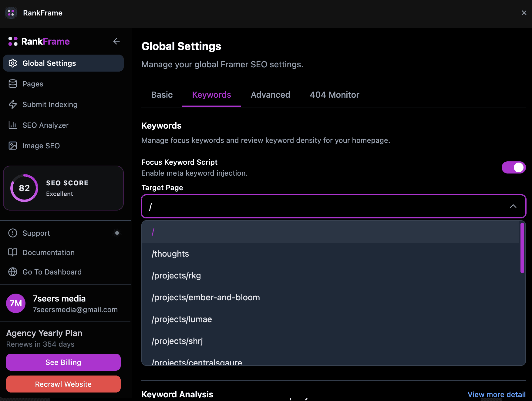This screenshot has height=401, width=532.
Task: Click the Support alert icon
Action: [x=13, y=233]
